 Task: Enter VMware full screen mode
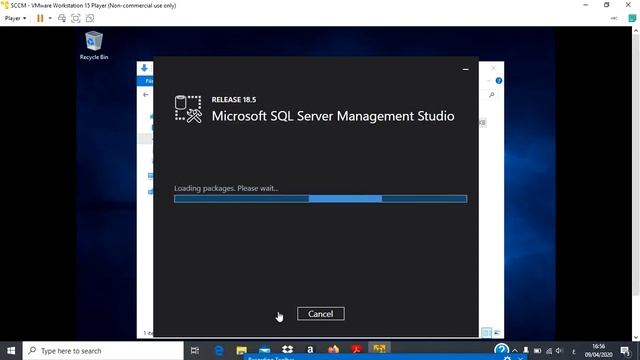pos(76,18)
